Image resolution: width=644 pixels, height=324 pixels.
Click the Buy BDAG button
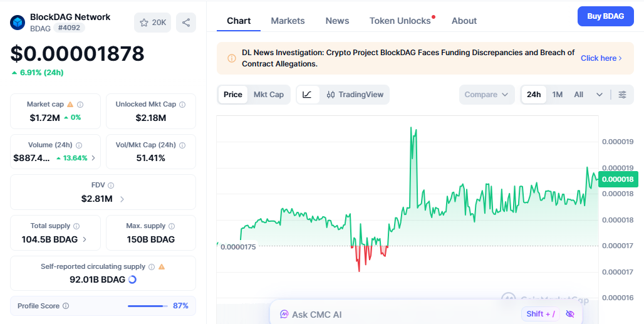tap(605, 16)
